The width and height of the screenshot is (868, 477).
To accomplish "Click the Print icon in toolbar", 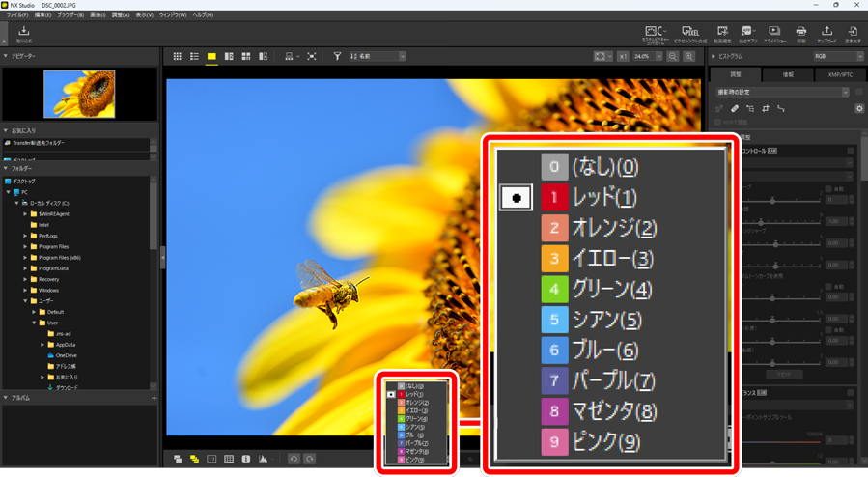I will click(800, 35).
